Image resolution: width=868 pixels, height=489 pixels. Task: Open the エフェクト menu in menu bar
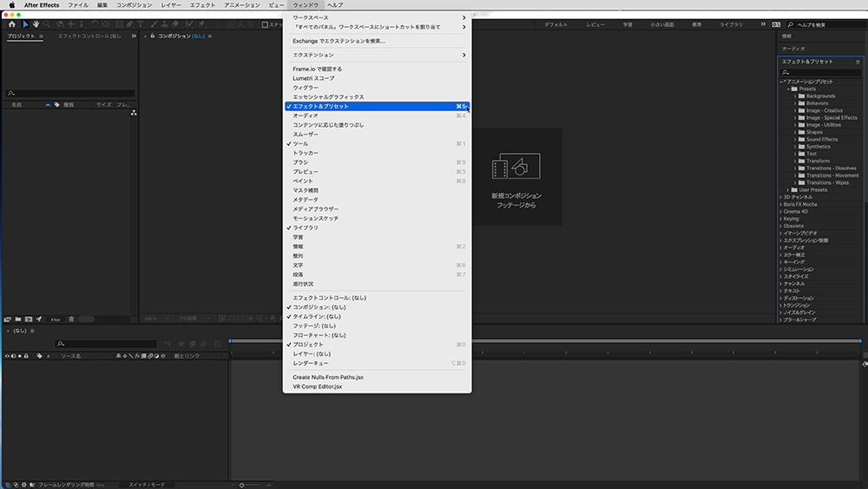pos(202,5)
